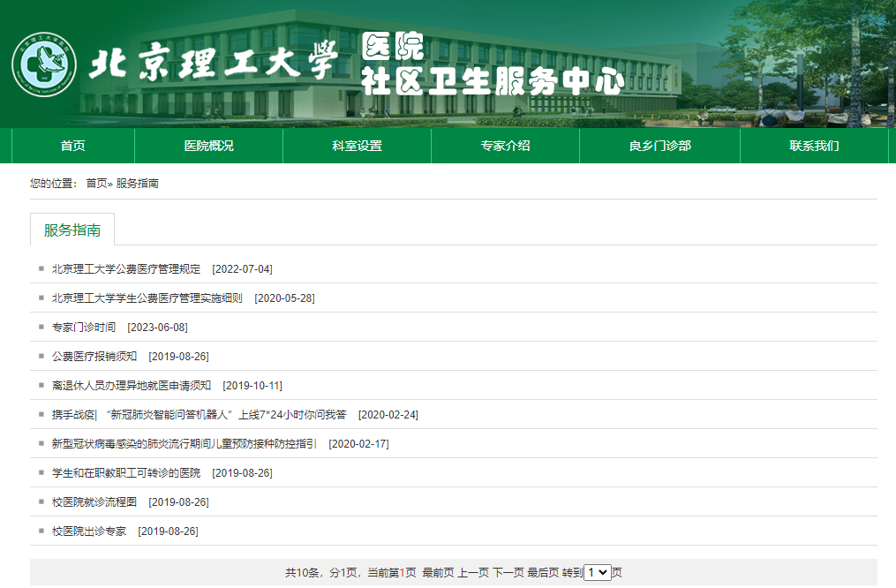Open the 公费医疗报销须知 article

pos(94,357)
